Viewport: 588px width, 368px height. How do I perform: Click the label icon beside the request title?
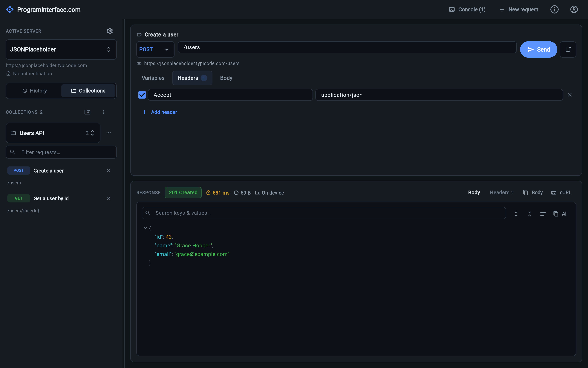pyautogui.click(x=139, y=35)
